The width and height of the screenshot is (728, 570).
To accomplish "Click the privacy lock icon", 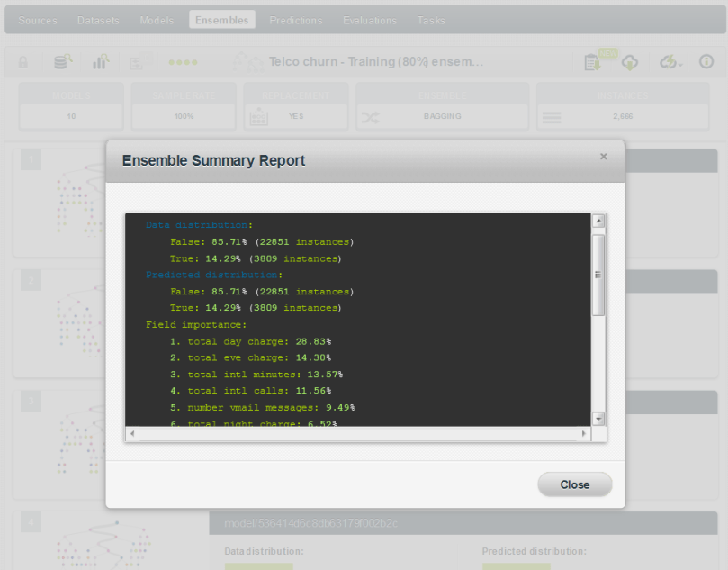I will (x=23, y=62).
